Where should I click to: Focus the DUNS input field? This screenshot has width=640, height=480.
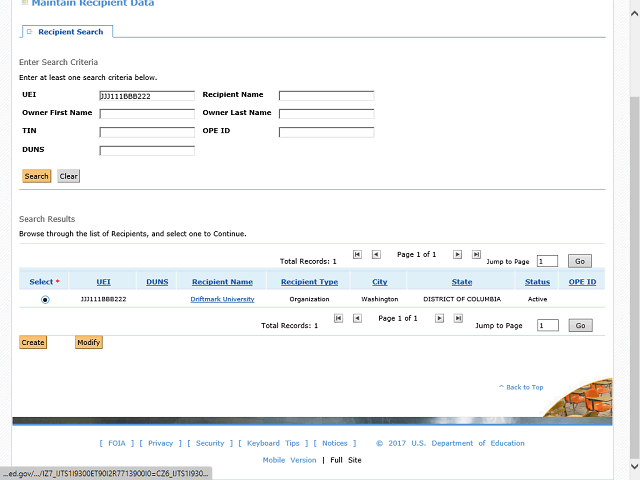[x=147, y=151]
